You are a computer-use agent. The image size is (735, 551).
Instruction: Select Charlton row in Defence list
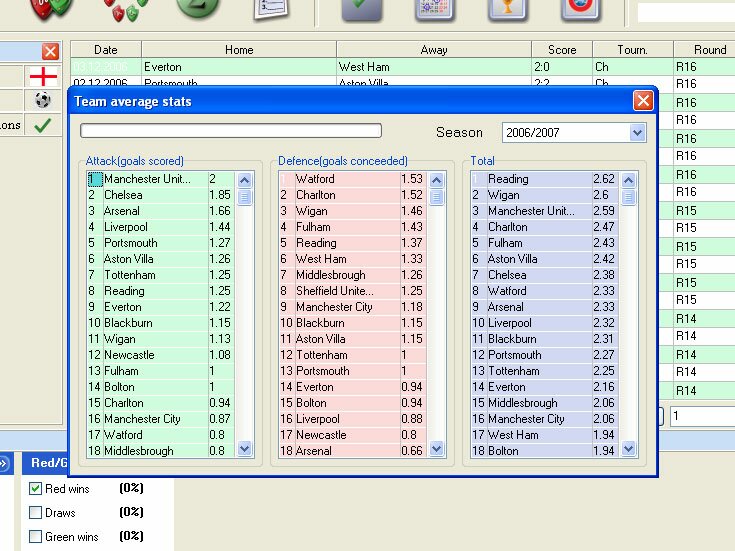tap(352, 195)
